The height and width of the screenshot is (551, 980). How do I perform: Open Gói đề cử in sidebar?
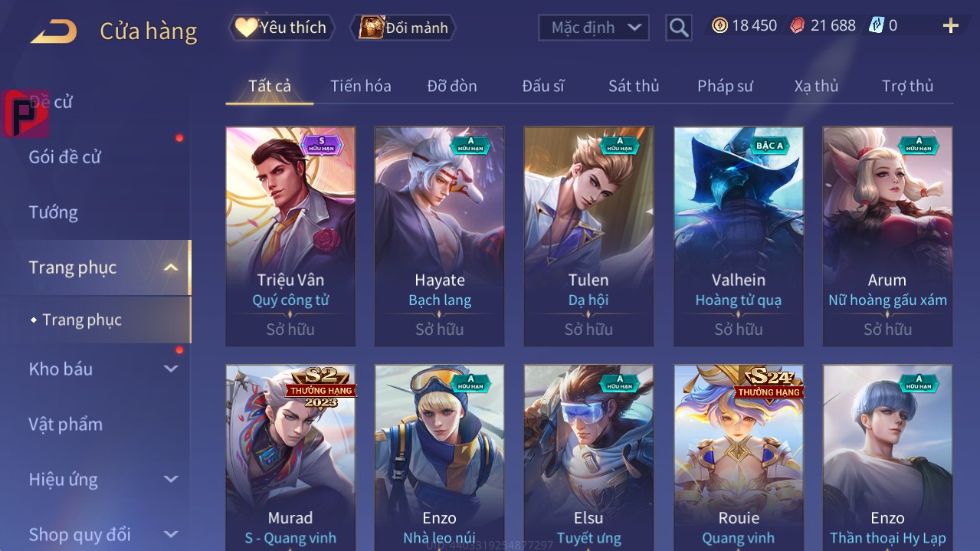(65, 157)
